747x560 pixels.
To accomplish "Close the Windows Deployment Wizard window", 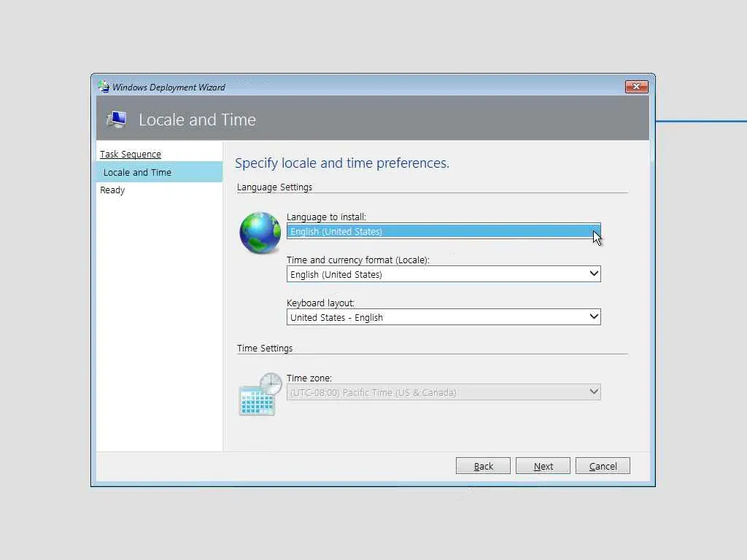I will pyautogui.click(x=636, y=86).
